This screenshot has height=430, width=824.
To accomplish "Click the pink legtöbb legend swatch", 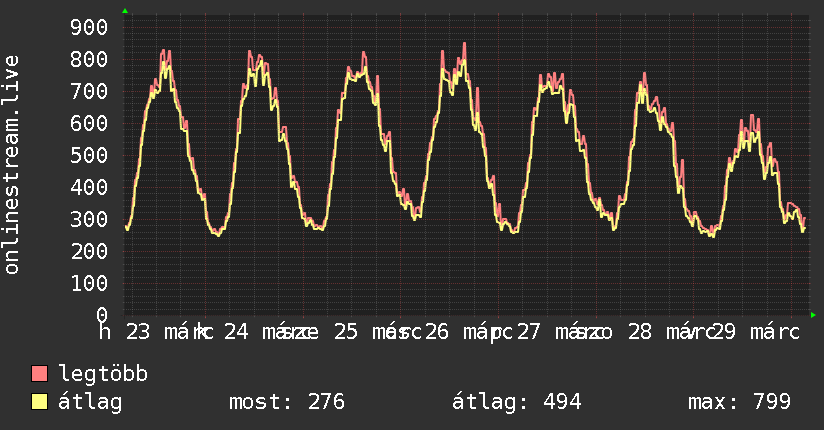I will tap(39, 373).
